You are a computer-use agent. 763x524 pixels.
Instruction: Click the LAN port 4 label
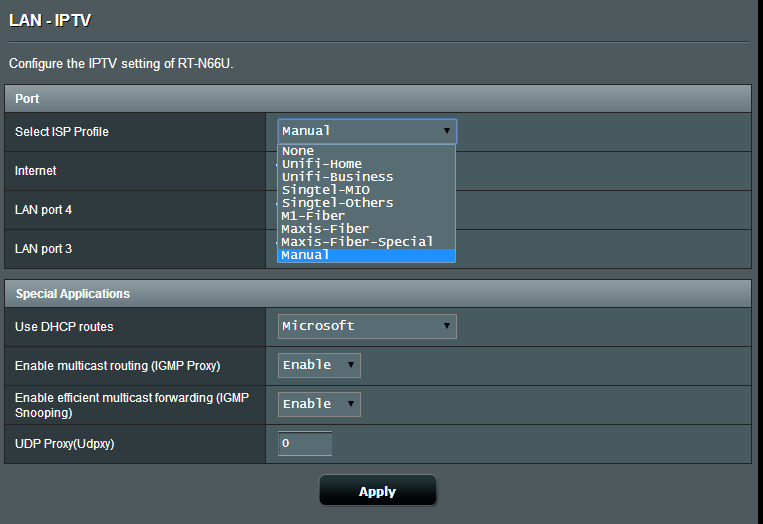[x=43, y=210]
